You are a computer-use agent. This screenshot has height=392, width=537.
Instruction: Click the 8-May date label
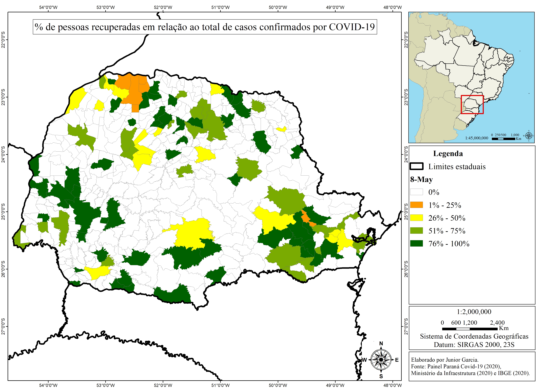pyautogui.click(x=421, y=179)
